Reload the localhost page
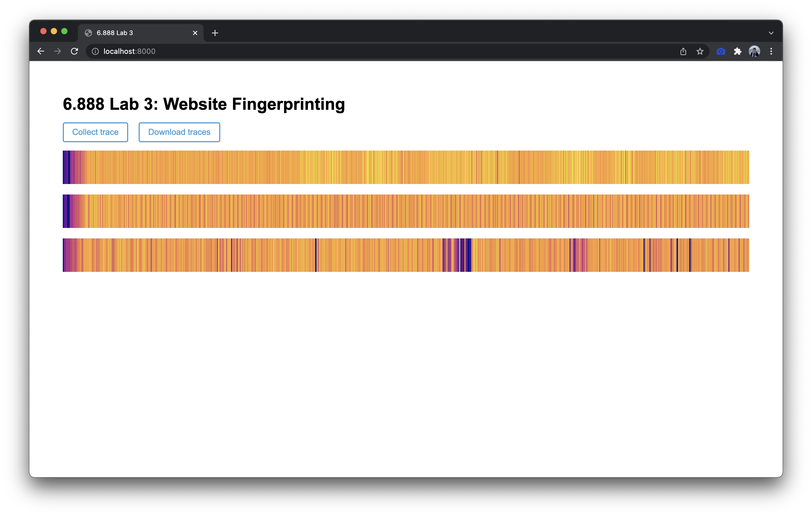The width and height of the screenshot is (812, 516). (x=75, y=51)
